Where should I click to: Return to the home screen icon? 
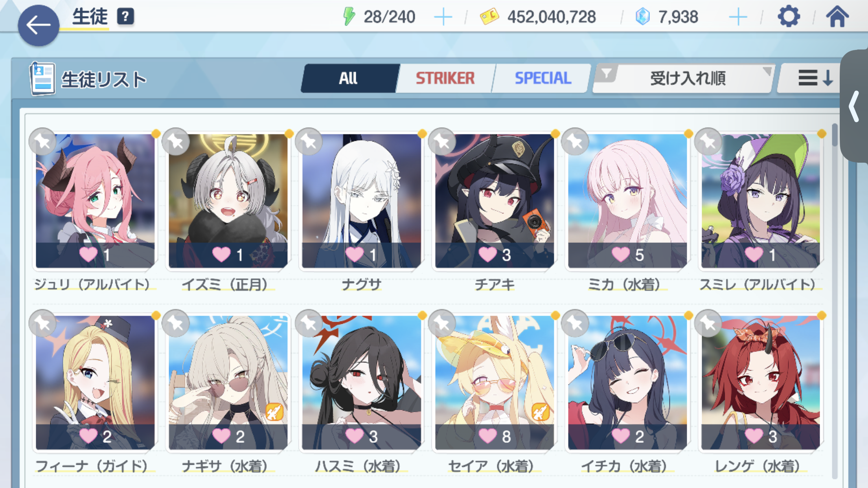point(837,17)
